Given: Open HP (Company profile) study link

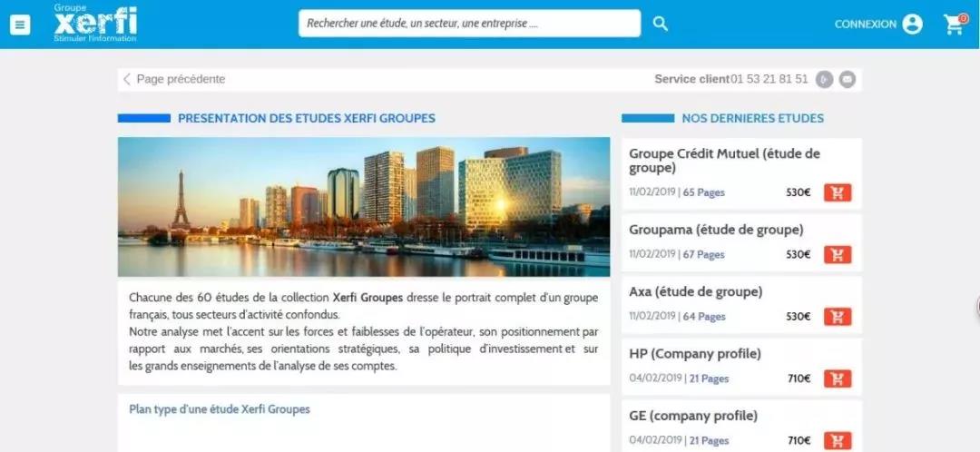Looking at the screenshot, I should click(695, 354).
